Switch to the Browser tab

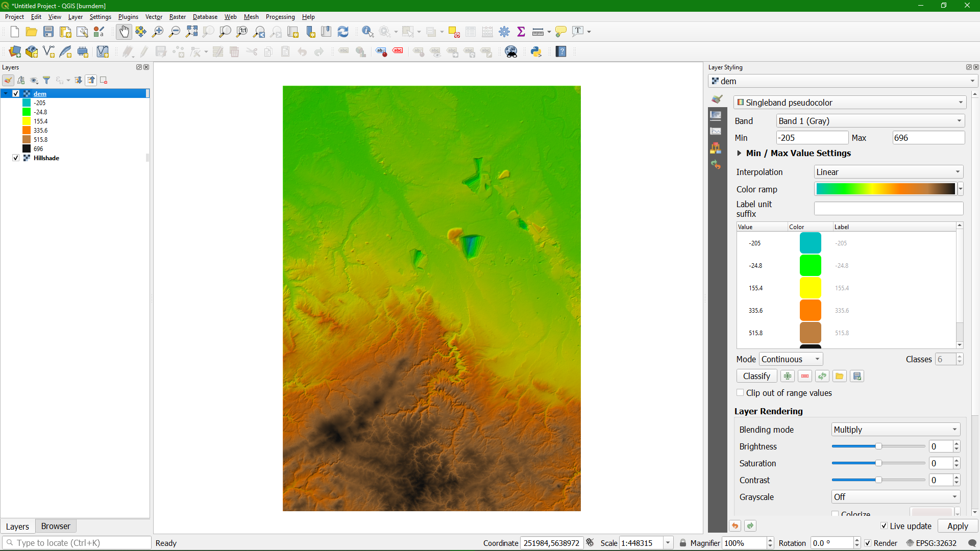56,526
